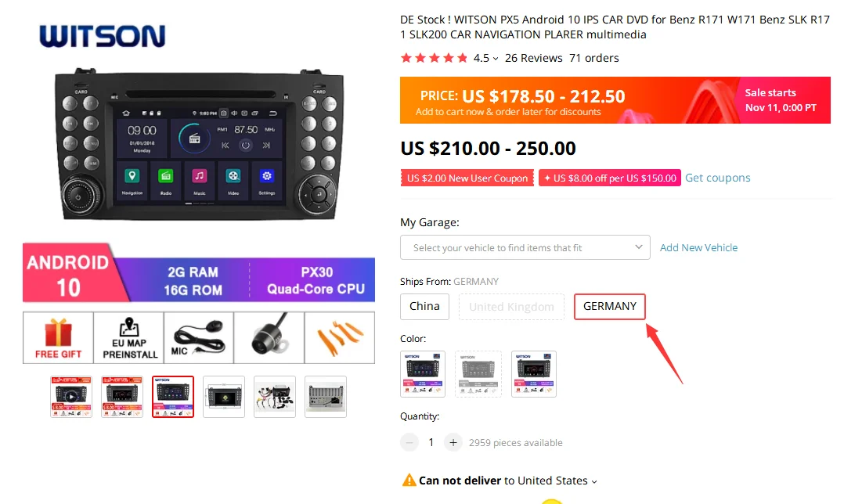View the 26 Reviews section
This screenshot has height=504, width=844.
coord(533,58)
